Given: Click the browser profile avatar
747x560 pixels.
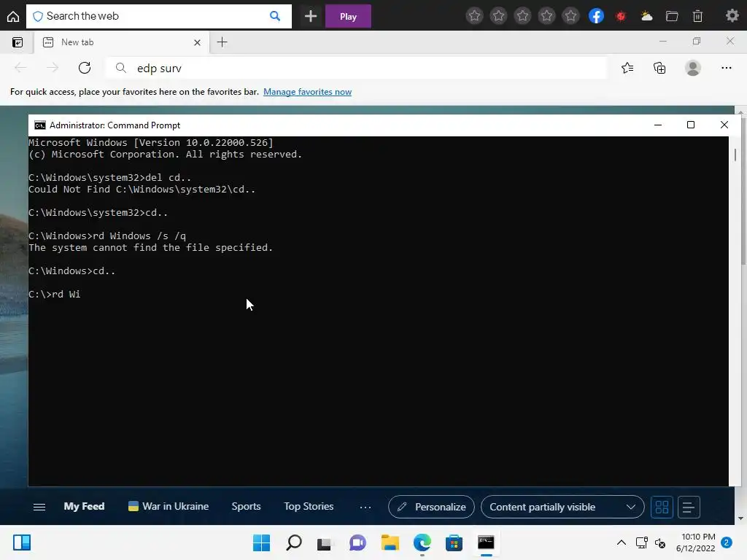Looking at the screenshot, I should pyautogui.click(x=692, y=68).
